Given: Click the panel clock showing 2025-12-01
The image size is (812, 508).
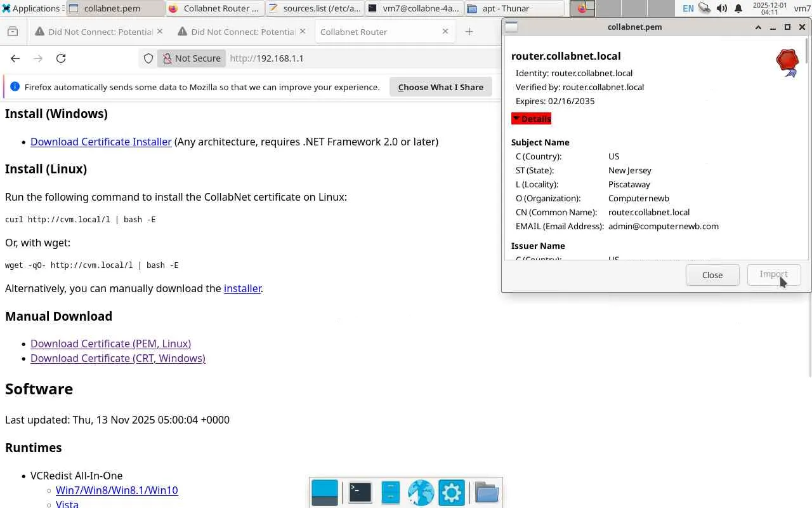Looking at the screenshot, I should [769, 8].
